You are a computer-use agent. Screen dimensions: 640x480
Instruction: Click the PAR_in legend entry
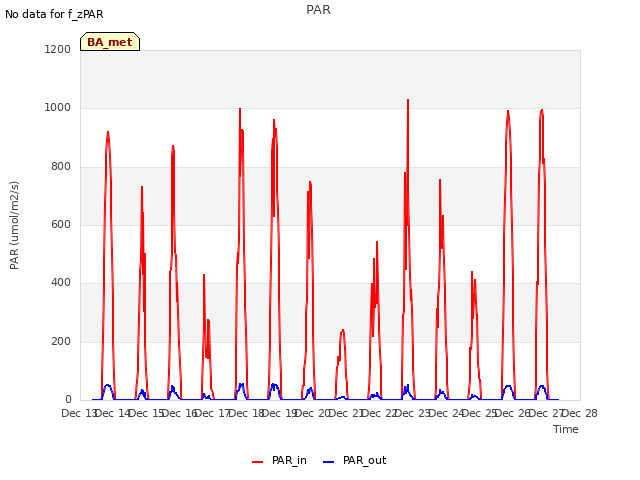pos(279,461)
